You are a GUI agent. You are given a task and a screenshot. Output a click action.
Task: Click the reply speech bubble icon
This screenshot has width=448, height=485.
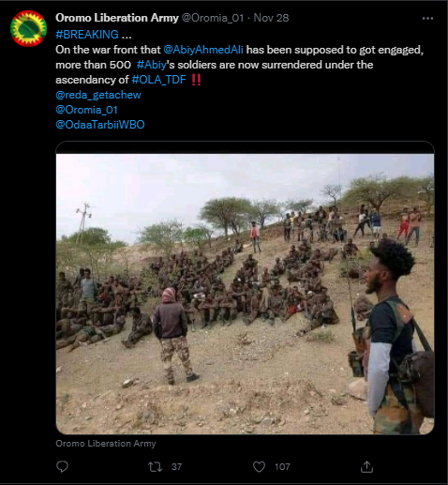pyautogui.click(x=62, y=466)
